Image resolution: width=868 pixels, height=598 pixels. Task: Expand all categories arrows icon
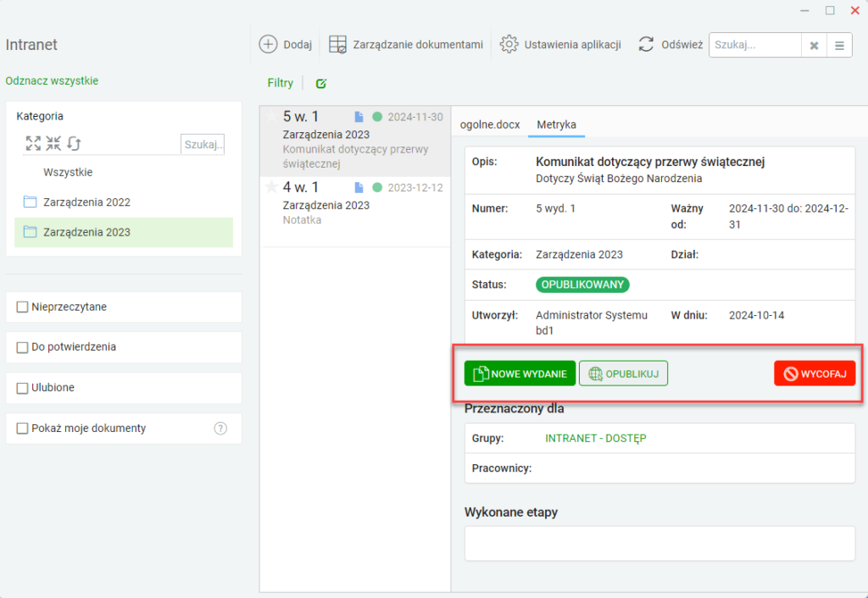33,144
